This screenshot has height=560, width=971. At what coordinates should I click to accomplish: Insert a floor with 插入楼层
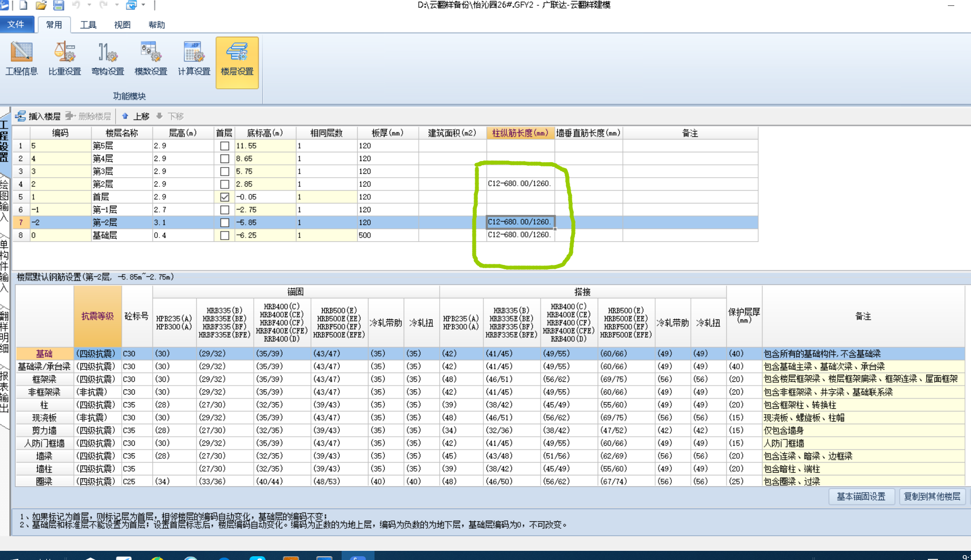[x=38, y=116]
